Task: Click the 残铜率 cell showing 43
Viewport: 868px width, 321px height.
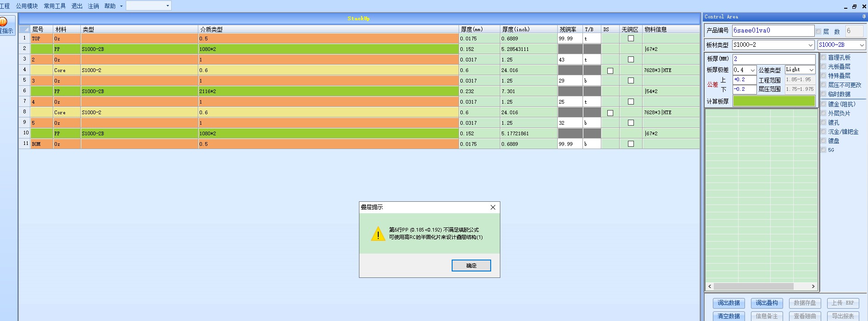Action: [x=570, y=60]
